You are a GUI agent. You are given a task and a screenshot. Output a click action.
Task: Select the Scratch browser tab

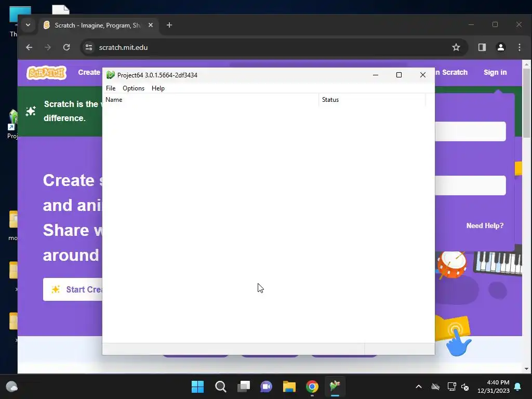(x=97, y=25)
